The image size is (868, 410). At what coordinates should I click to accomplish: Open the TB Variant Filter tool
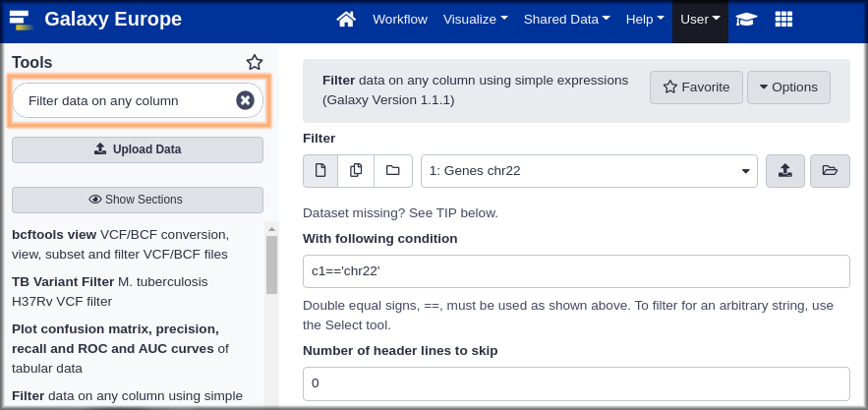pos(110,292)
